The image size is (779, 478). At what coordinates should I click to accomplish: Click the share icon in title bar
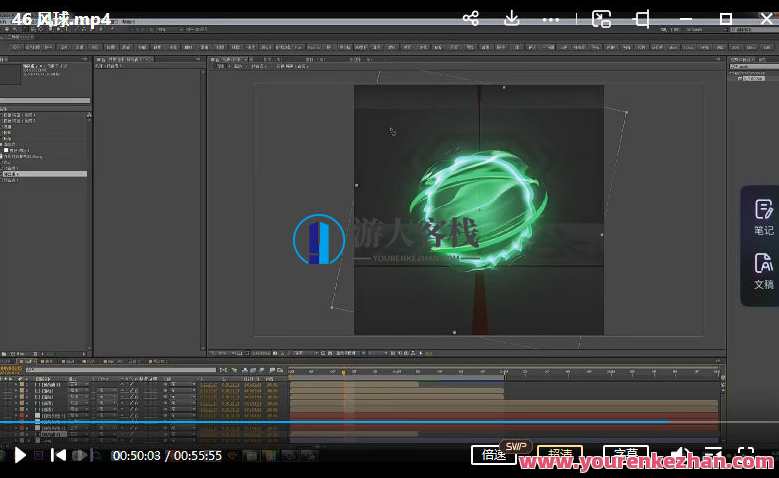(471, 19)
